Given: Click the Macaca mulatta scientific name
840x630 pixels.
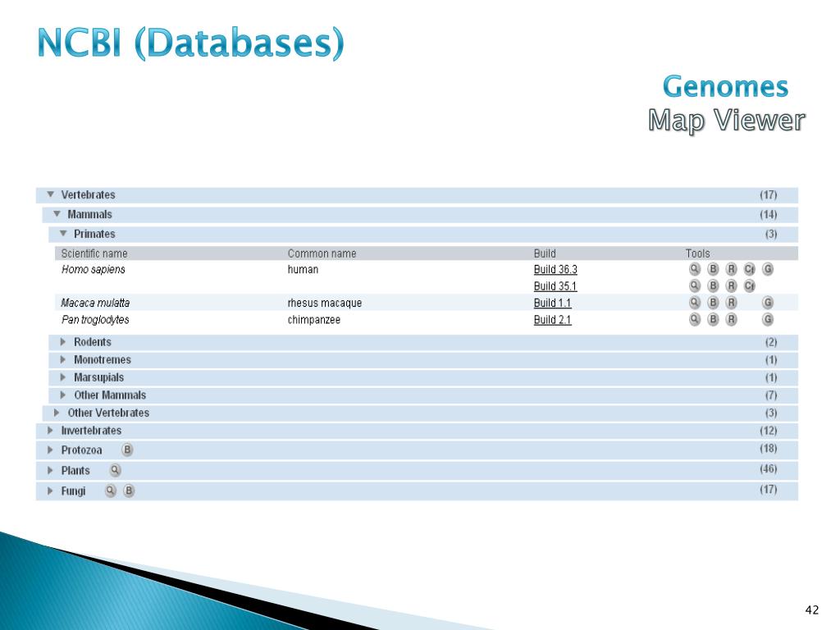Looking at the screenshot, I should (95, 303).
